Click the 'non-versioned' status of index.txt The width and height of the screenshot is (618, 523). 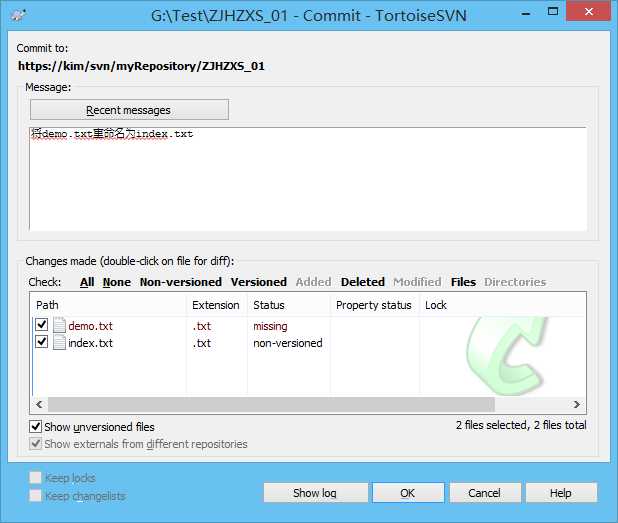[288, 343]
